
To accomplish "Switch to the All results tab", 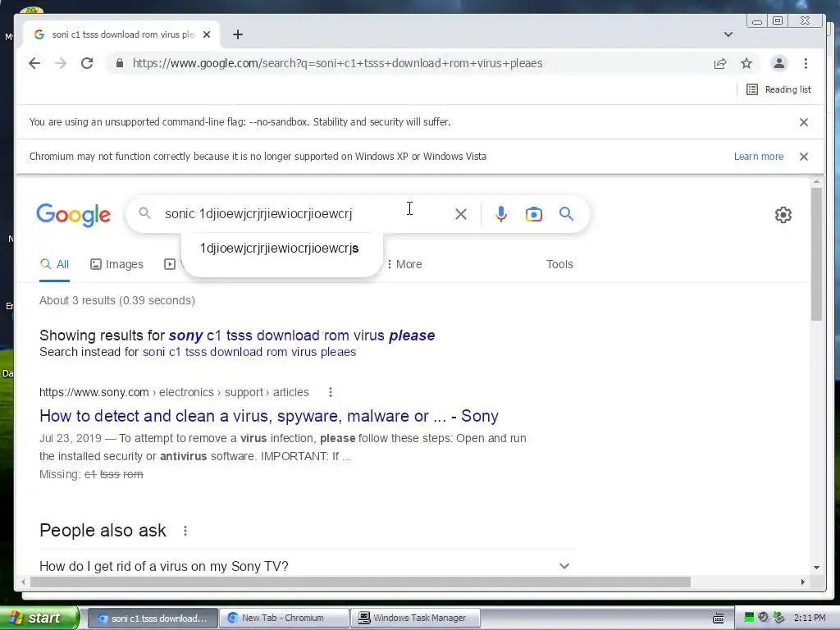I will (55, 264).
